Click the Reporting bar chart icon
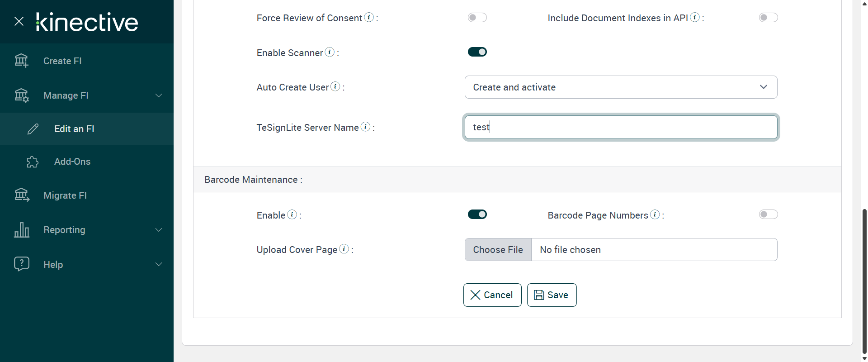Image resolution: width=868 pixels, height=362 pixels. (22, 230)
